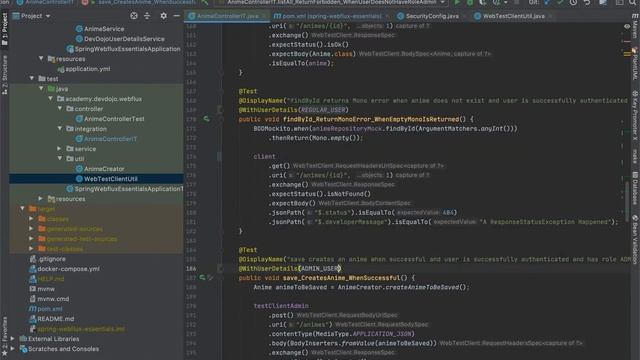Click run gutter icon beside findById_ReturnMonoError test

[x=207, y=119]
